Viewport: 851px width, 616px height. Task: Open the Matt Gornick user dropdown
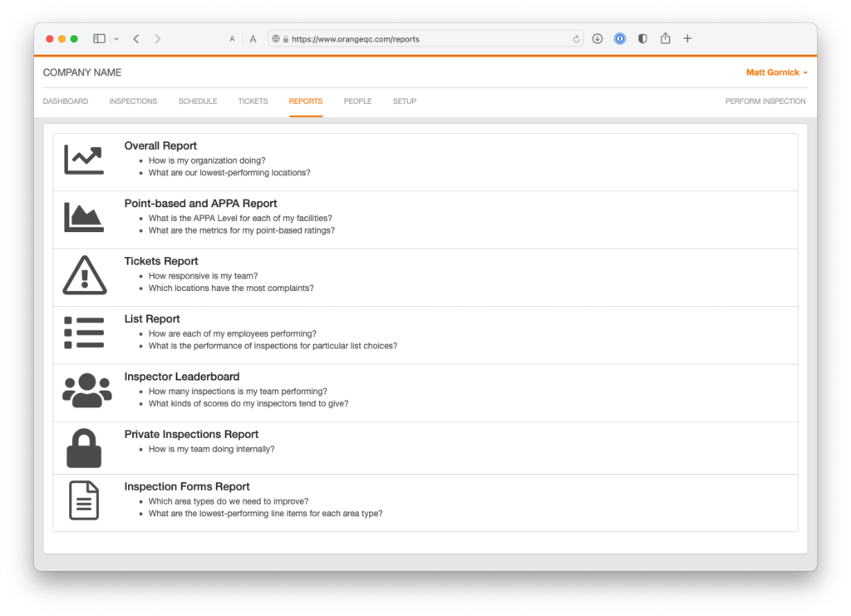click(776, 73)
